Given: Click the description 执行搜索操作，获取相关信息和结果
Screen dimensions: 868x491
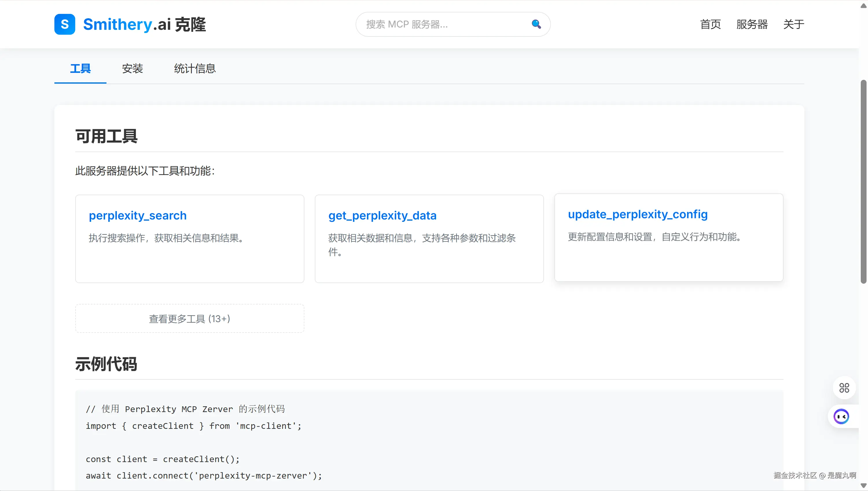Looking at the screenshot, I should [166, 238].
